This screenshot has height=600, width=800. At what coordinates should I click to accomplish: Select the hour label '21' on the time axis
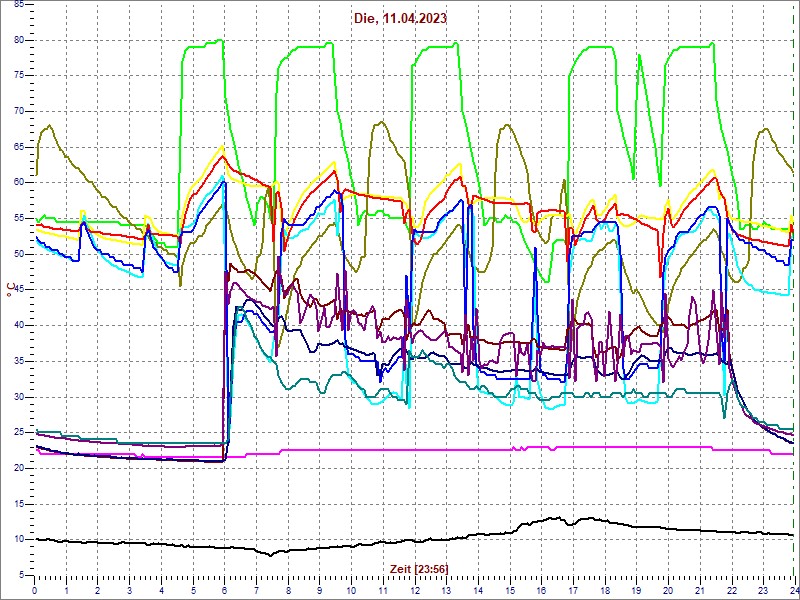click(x=700, y=591)
